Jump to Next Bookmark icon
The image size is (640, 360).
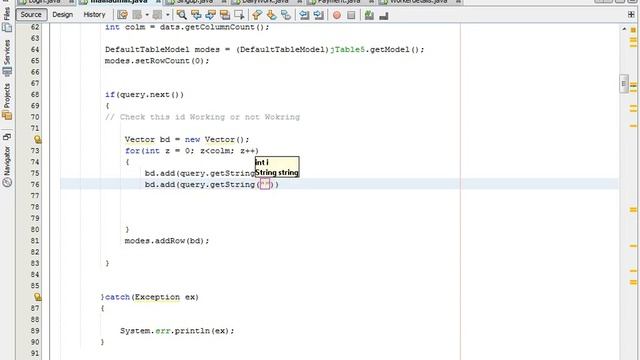click(271, 15)
